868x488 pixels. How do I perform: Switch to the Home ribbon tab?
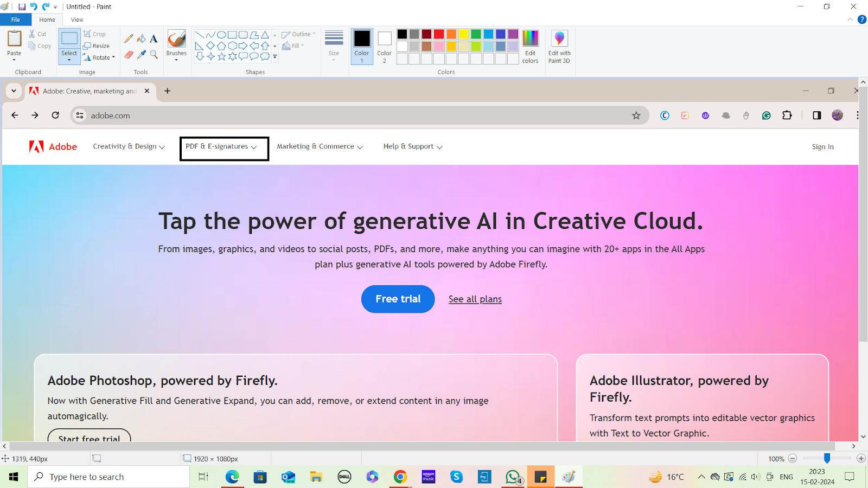pos(47,20)
